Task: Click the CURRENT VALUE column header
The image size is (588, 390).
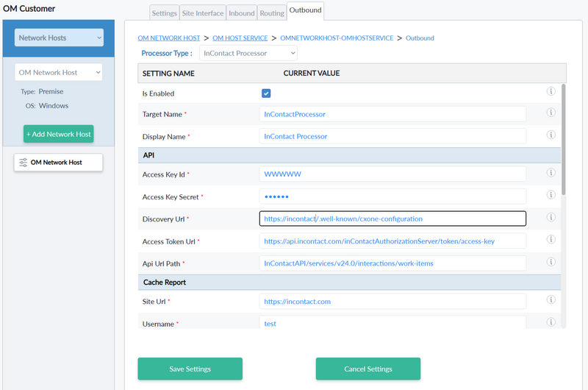Action: pyautogui.click(x=311, y=73)
